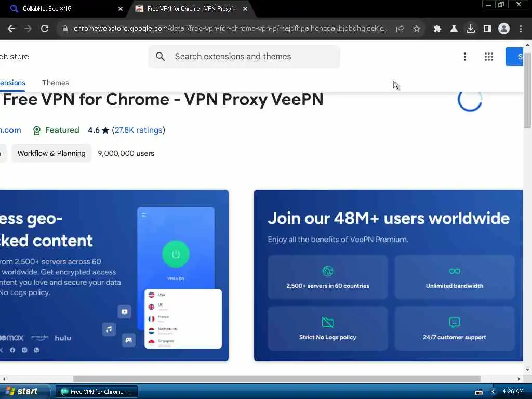
Task: Click the vertical scrollbar thumb
Action: [528, 90]
